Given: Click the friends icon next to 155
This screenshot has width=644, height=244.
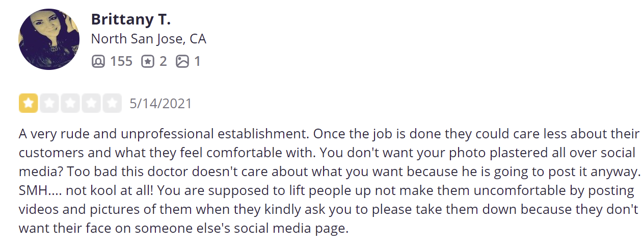Looking at the screenshot, I should (x=98, y=62).
